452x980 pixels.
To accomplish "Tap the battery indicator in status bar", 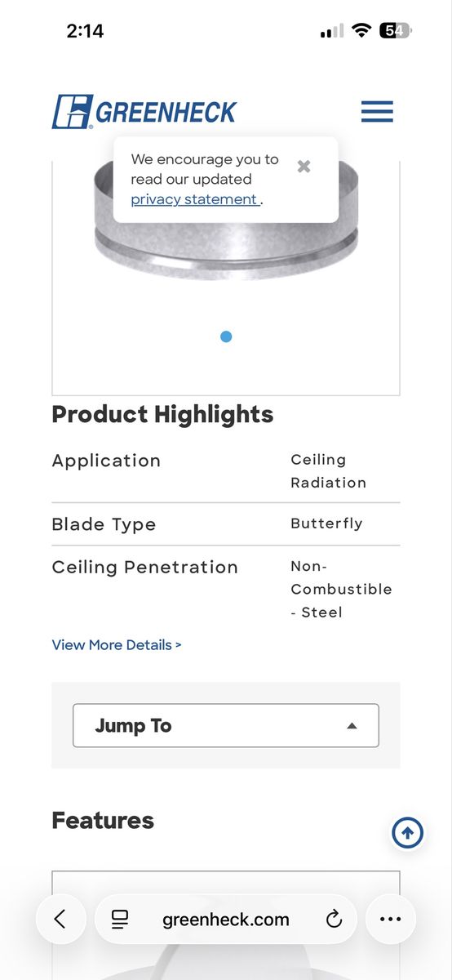I will (x=397, y=31).
